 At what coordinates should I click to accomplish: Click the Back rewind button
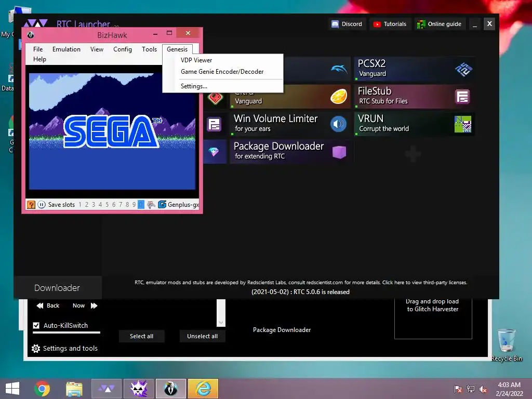tap(48, 305)
